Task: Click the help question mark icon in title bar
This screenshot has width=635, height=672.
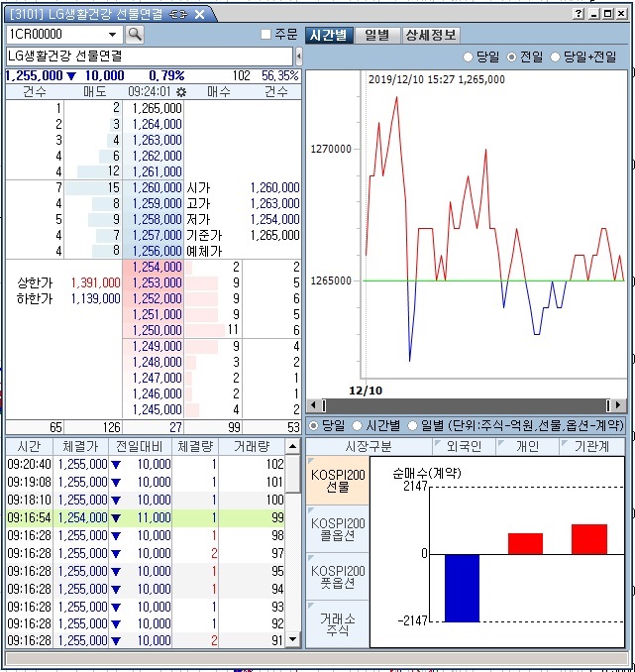Action: (579, 14)
